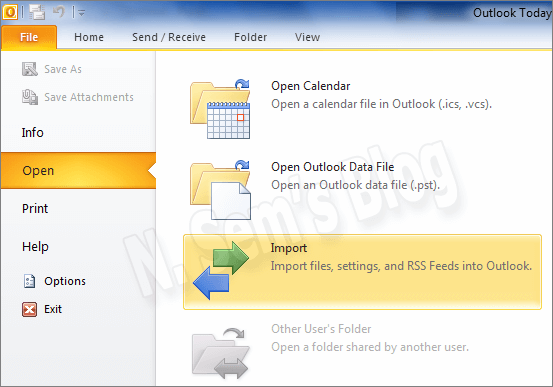Click the Other User's Folder gray icon
553x387 pixels.
click(x=221, y=352)
